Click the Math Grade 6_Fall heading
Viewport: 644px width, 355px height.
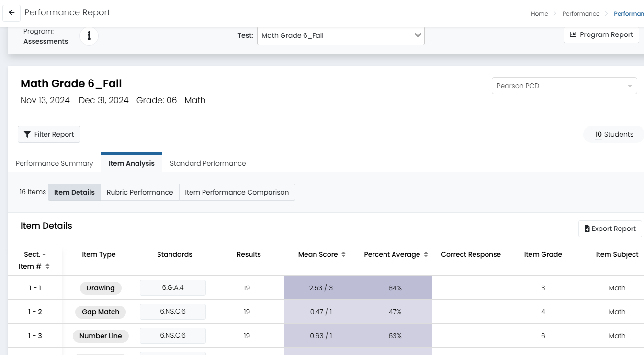(71, 83)
